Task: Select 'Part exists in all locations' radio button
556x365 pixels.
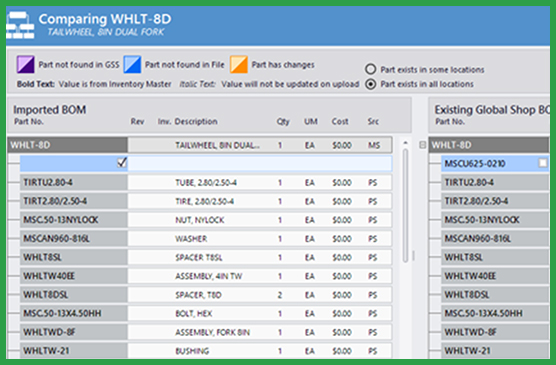Action: tap(371, 84)
